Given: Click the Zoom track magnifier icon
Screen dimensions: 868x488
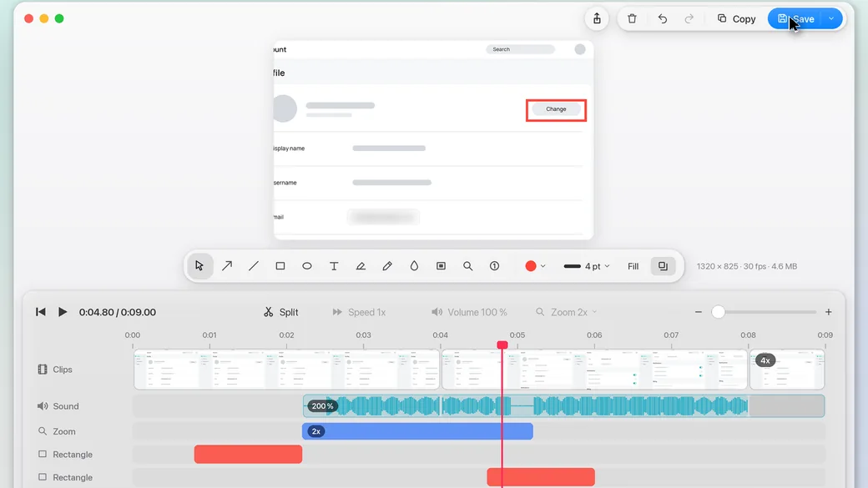Looking at the screenshot, I should (42, 431).
